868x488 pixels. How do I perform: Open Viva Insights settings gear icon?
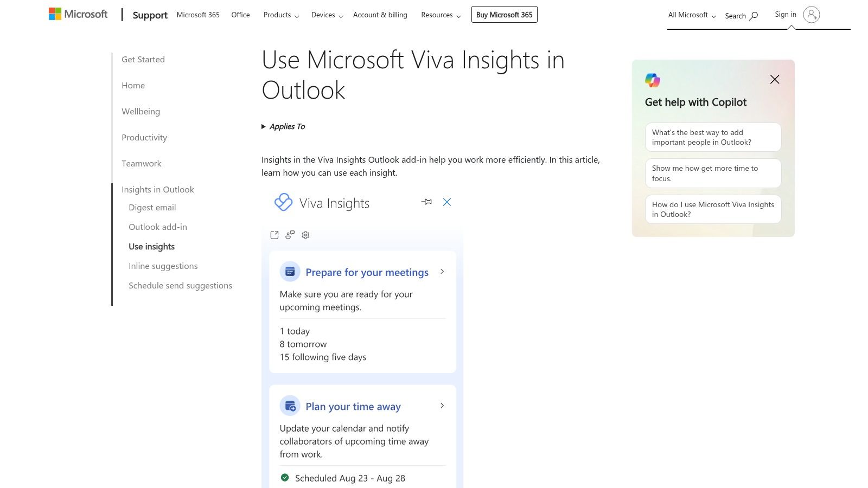pyautogui.click(x=305, y=235)
